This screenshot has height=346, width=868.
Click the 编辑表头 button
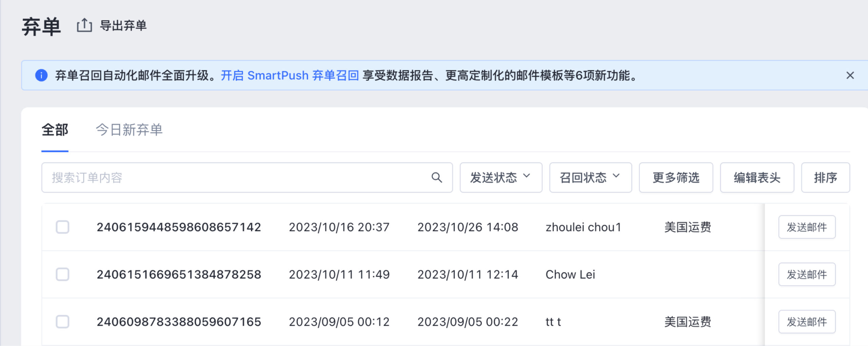coord(757,177)
